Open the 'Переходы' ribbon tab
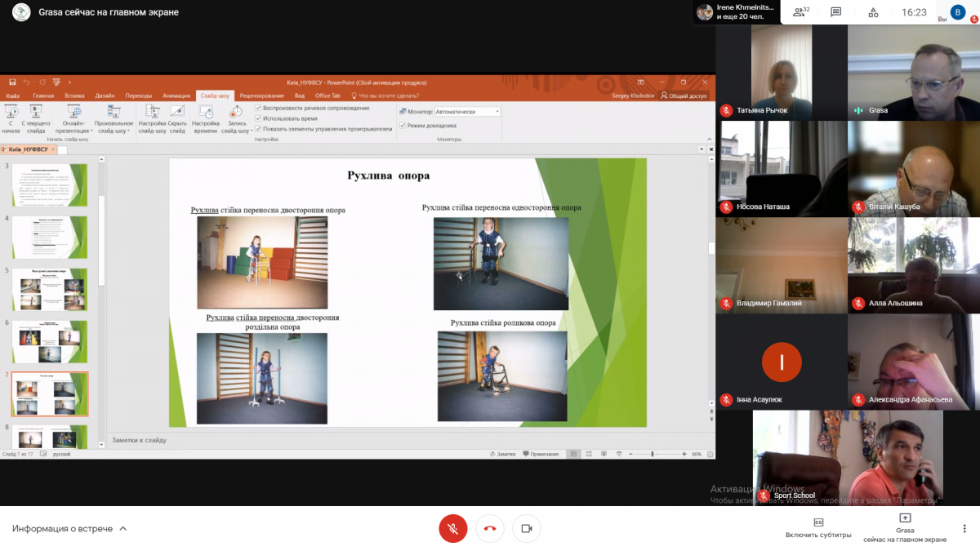 point(139,96)
